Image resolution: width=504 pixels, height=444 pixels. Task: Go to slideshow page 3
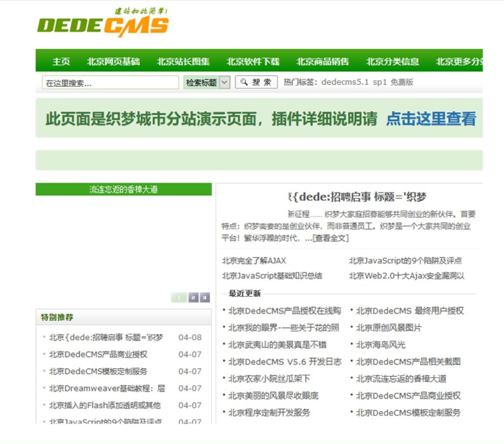(x=204, y=297)
